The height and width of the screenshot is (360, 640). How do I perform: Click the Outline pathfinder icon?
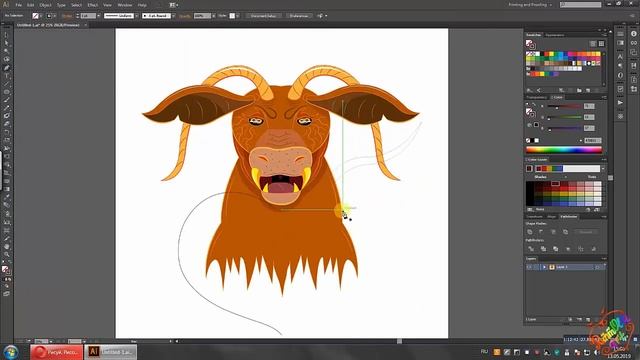pyautogui.click(x=580, y=249)
